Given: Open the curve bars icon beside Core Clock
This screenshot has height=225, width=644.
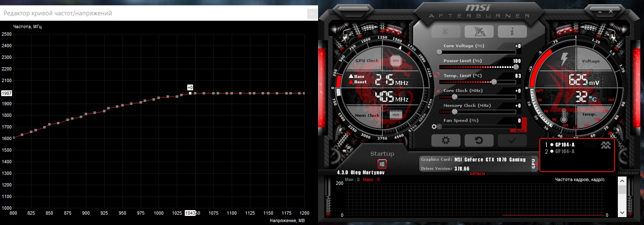Looking at the screenshot, I should 437,91.
